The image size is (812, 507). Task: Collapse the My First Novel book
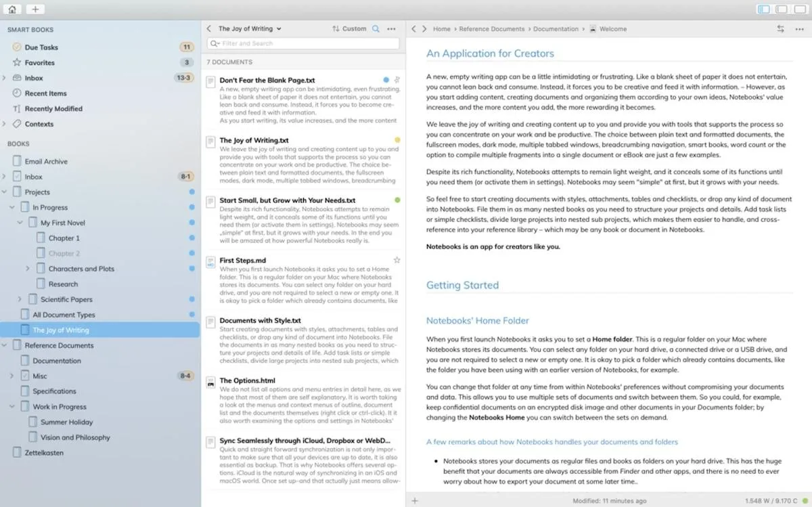[x=20, y=223]
